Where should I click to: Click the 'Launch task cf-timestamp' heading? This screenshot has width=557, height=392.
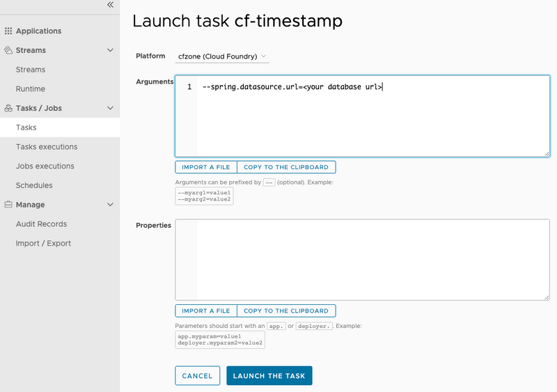click(x=237, y=21)
